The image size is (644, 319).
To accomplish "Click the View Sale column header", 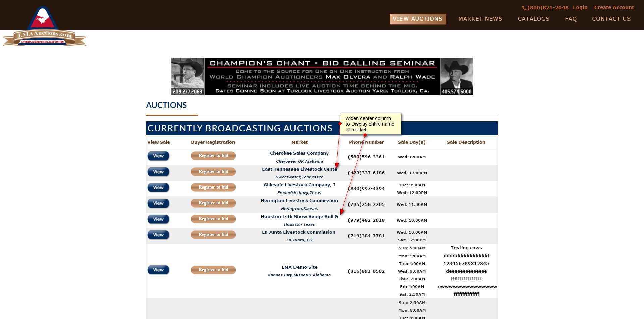I will pos(159,142).
